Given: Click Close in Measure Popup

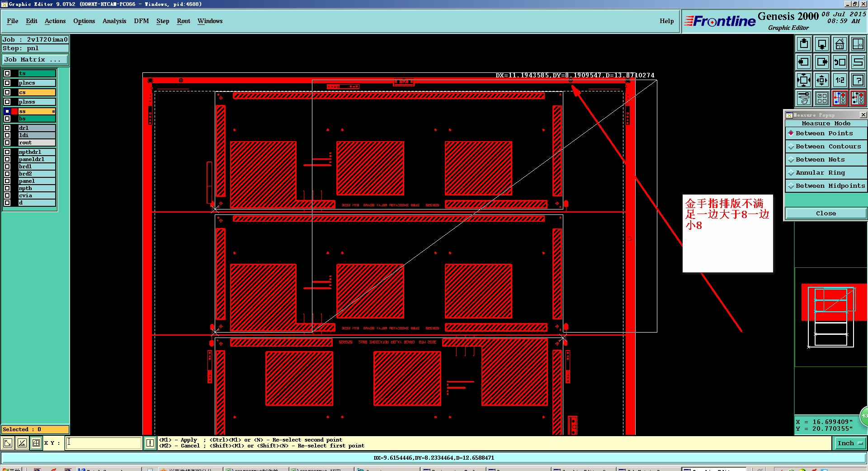Looking at the screenshot, I should [x=826, y=214].
